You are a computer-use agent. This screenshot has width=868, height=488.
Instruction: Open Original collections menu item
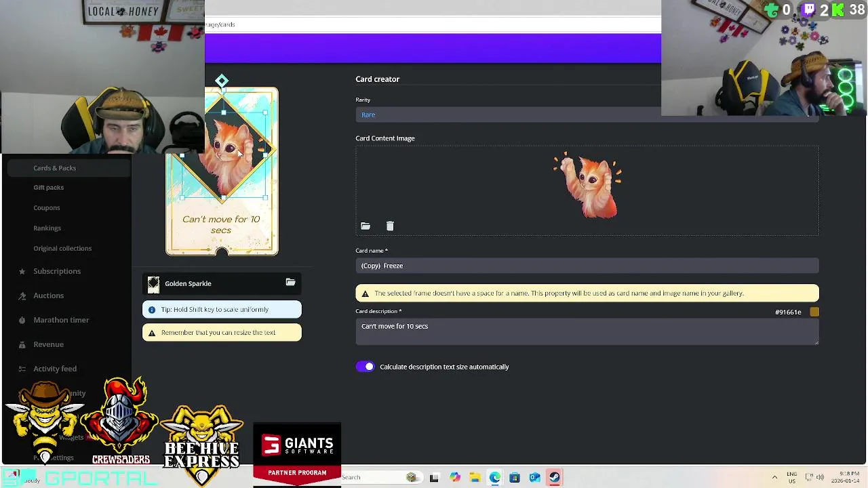[x=62, y=249]
